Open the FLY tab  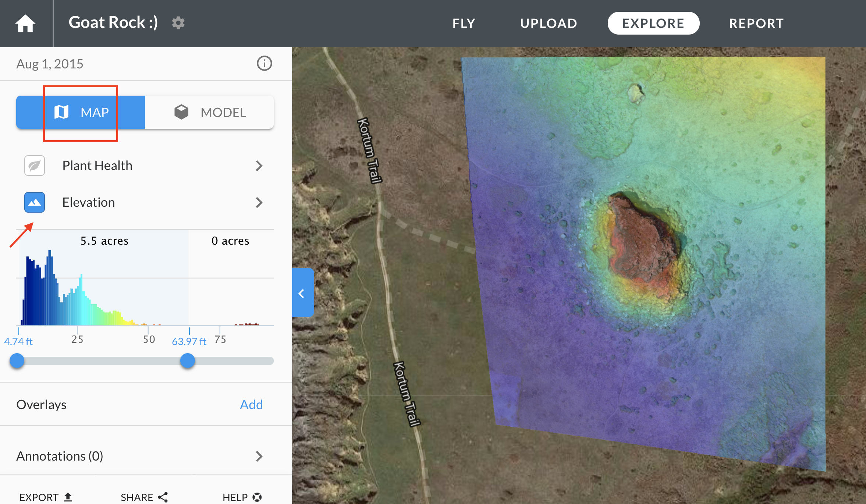[464, 24]
